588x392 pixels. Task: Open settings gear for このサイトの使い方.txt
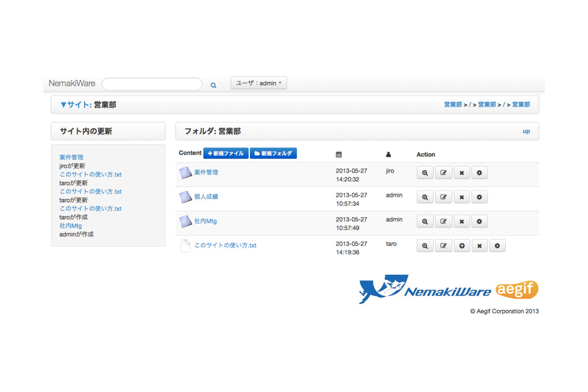pos(497,245)
